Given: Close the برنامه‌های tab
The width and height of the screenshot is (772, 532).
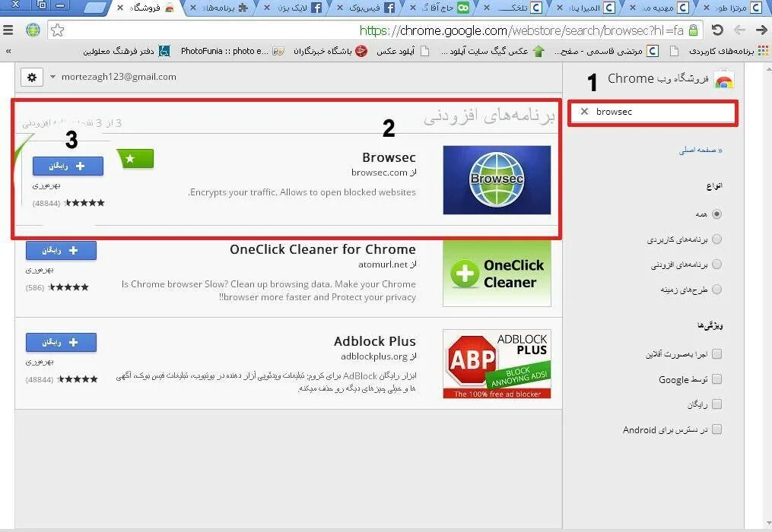Looking at the screenshot, I should 193,8.
